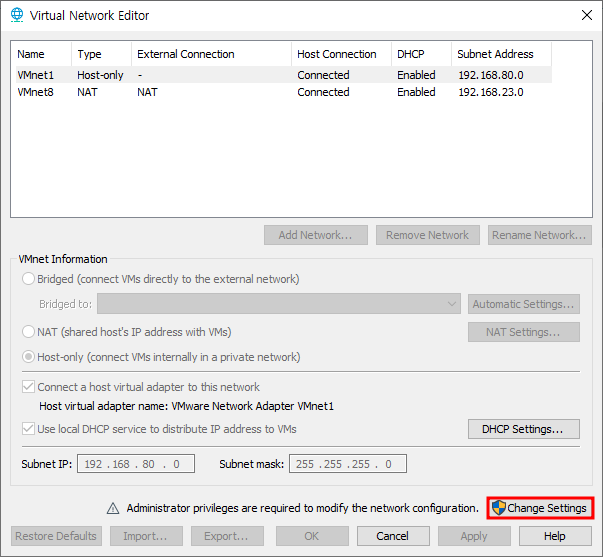Click the Rename Network button
Screen dimensions: 603x557
(540, 235)
